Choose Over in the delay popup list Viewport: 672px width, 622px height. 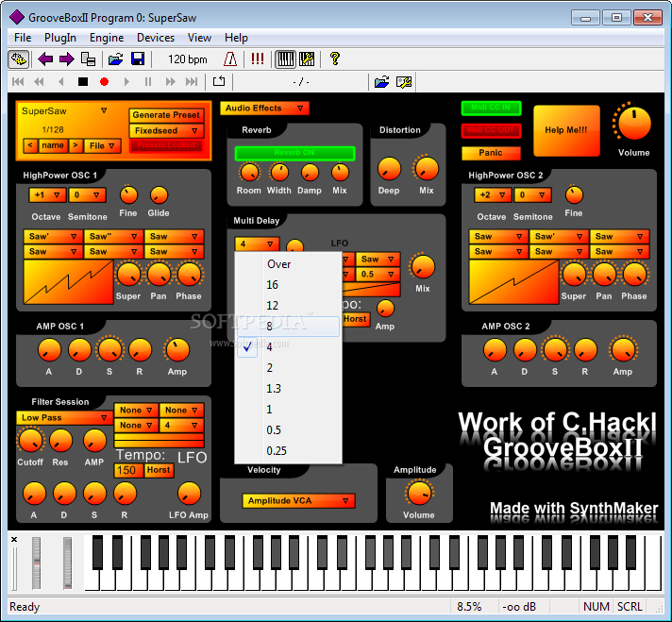[288, 264]
